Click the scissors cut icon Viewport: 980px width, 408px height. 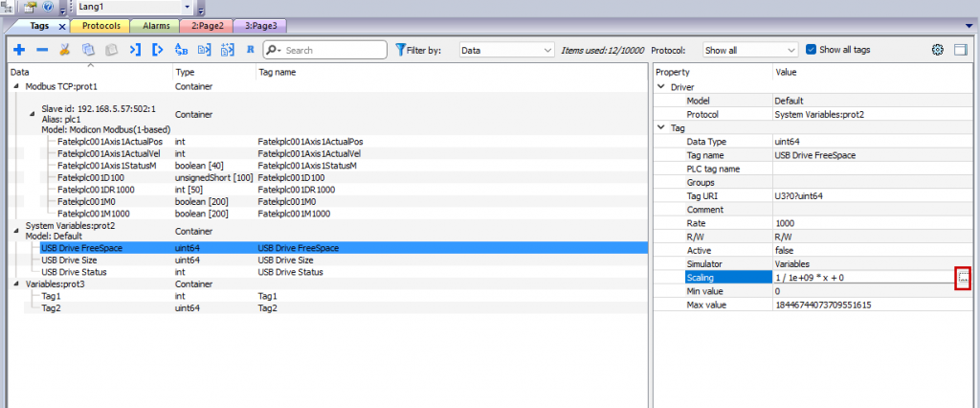64,50
